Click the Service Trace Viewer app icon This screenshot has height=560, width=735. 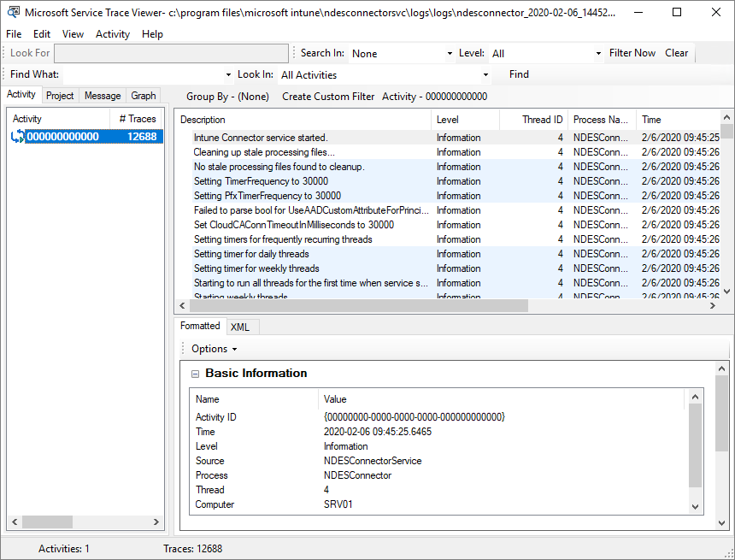(14, 12)
